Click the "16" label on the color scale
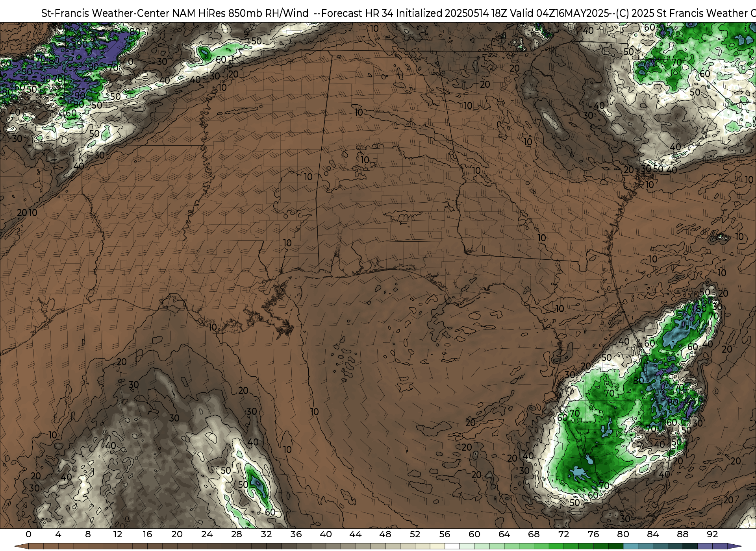The height and width of the screenshot is (551, 756). tap(147, 534)
